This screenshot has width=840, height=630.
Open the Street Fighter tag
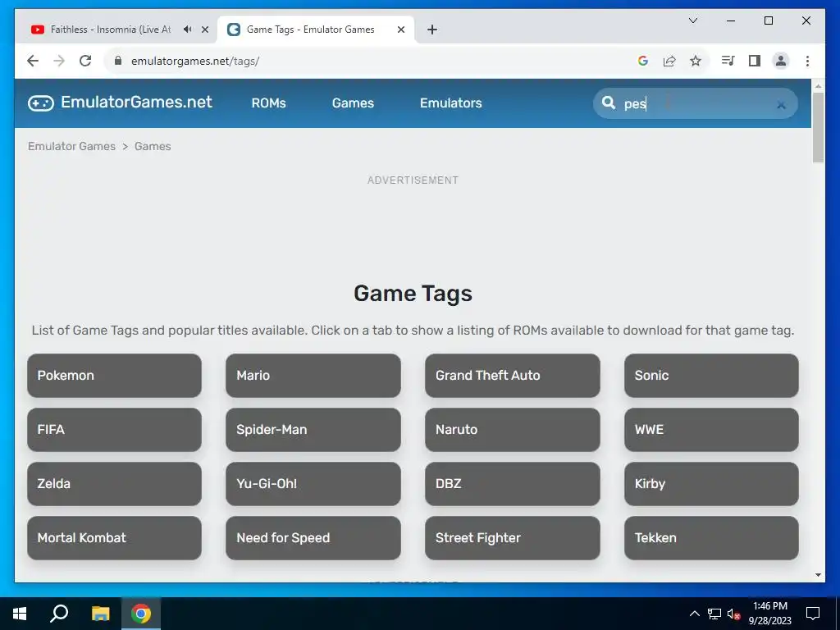(x=513, y=538)
